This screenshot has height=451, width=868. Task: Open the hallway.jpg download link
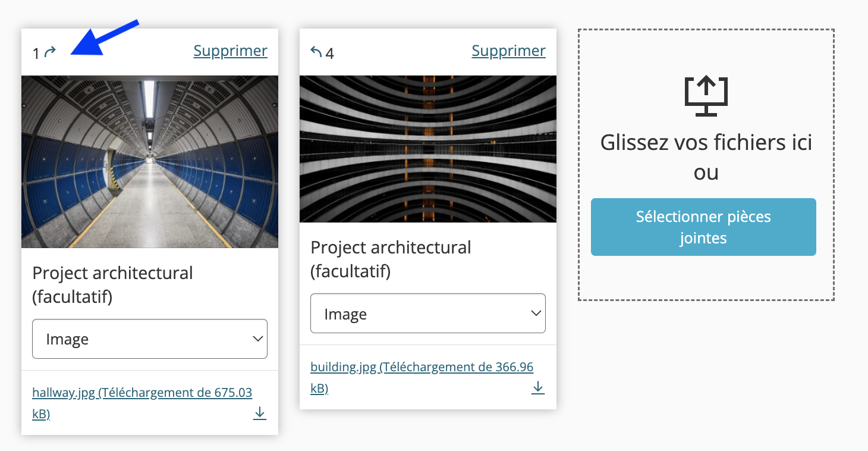pos(142,403)
